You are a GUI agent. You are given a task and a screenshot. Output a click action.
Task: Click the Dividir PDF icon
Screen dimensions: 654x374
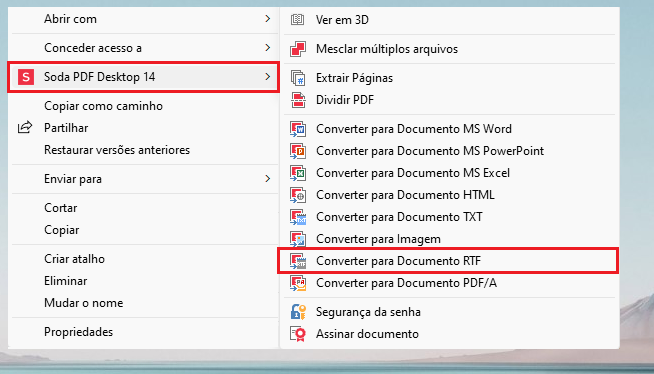pyautogui.click(x=298, y=100)
